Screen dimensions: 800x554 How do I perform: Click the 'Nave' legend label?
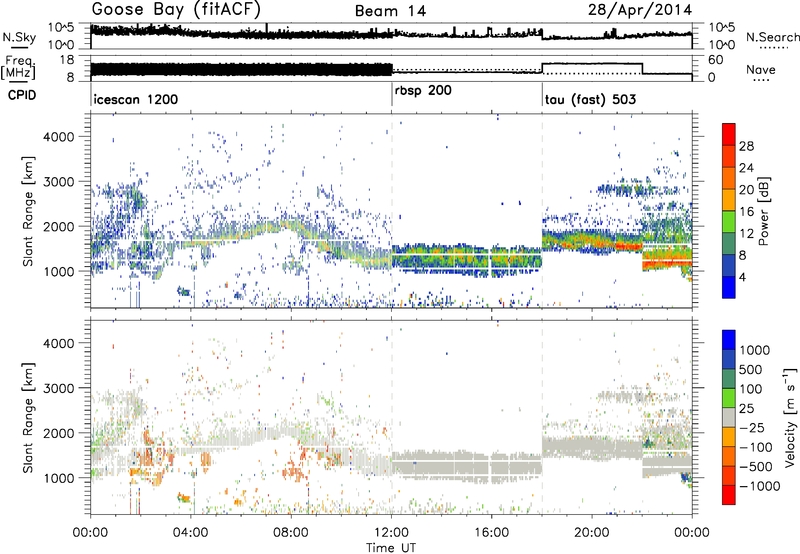click(x=761, y=70)
